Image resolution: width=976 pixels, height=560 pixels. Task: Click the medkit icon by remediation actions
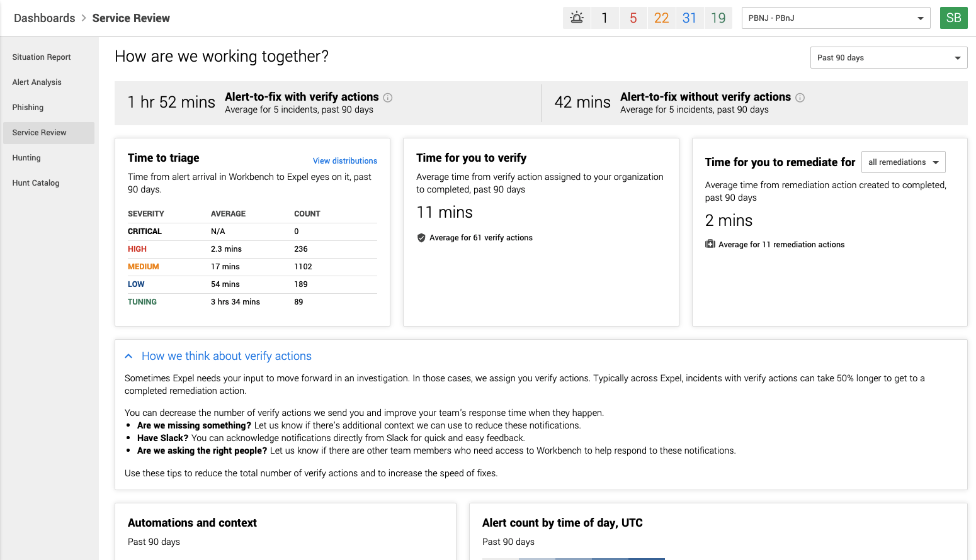point(710,244)
